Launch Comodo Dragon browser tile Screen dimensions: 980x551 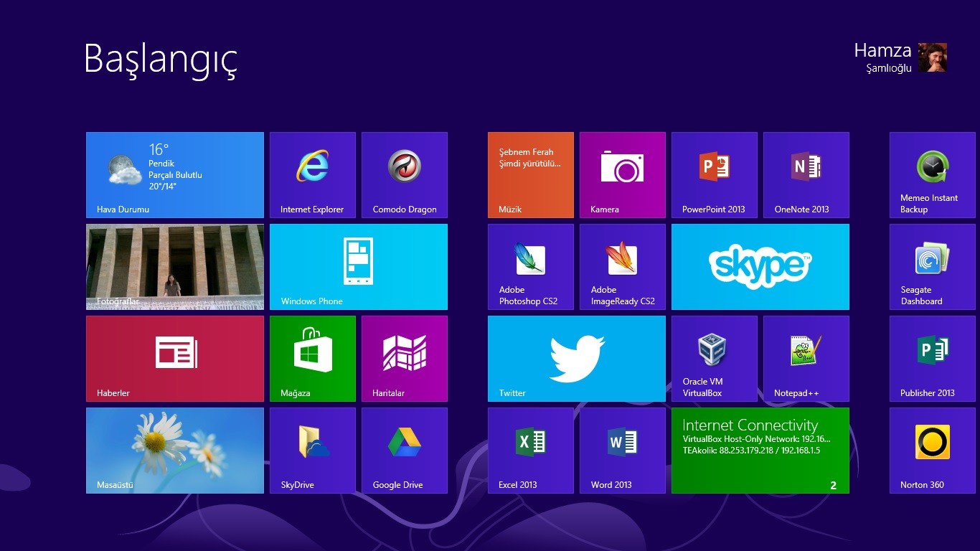[x=405, y=175]
